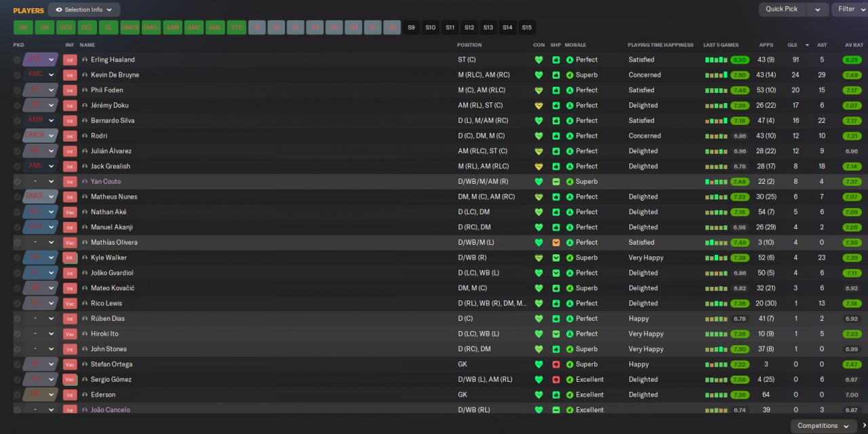Image resolution: width=868 pixels, height=434 pixels.
Task: Click the Vac badge beside Hiroki Ito
Action: pyautogui.click(x=70, y=334)
